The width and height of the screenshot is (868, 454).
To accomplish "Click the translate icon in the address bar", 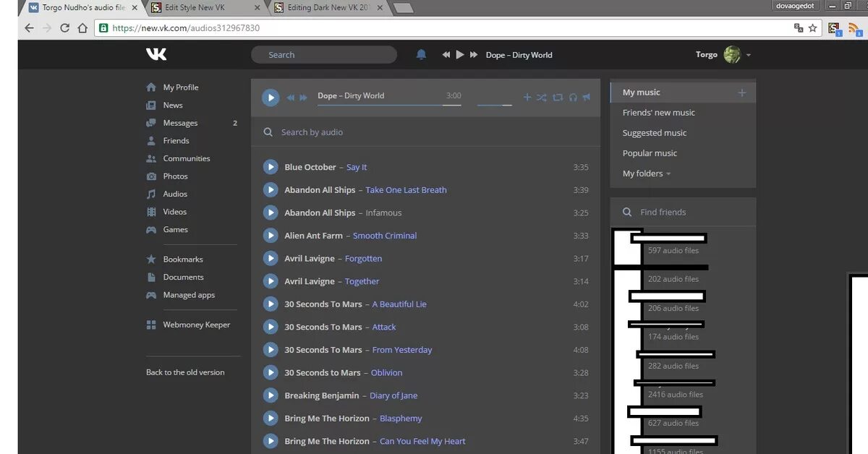I will click(x=799, y=28).
